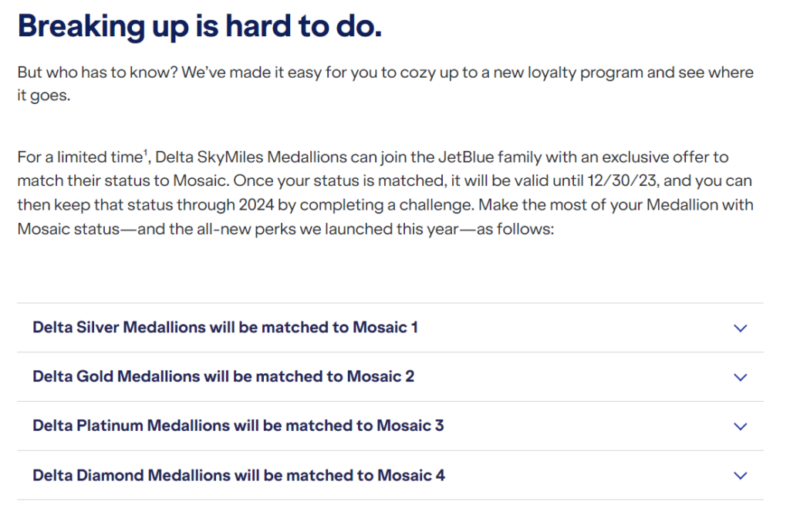Click the phrase 'exclusive offer to' in the paragraph
The height and width of the screenshot is (532, 790).
click(x=665, y=157)
